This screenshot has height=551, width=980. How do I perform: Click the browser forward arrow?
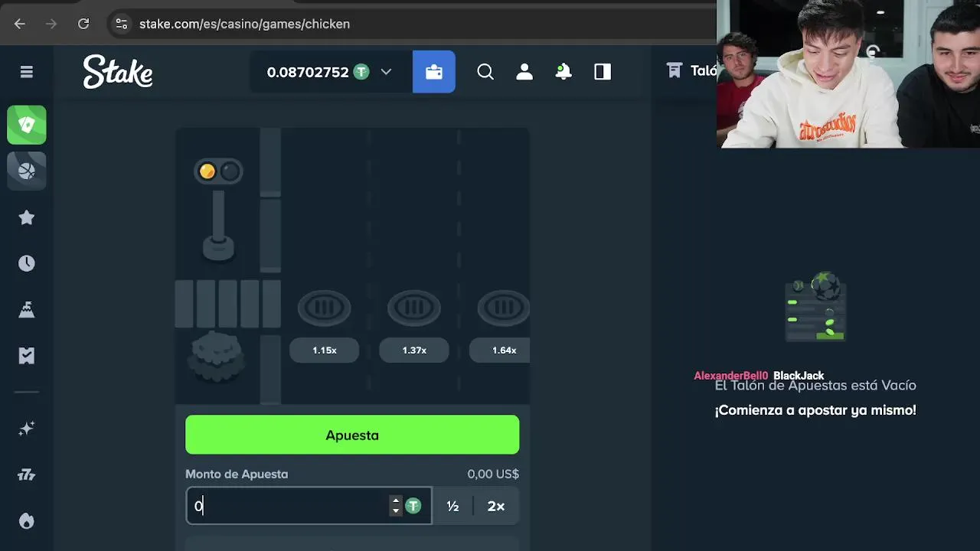pos(51,24)
